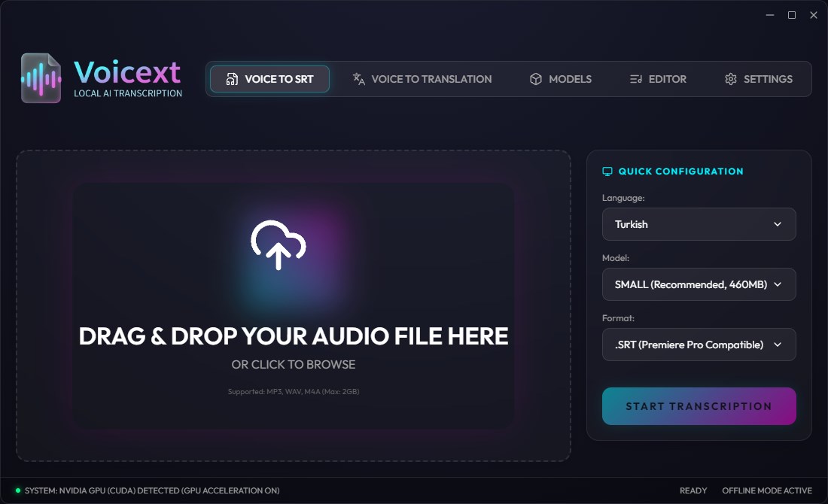Image resolution: width=828 pixels, height=504 pixels.
Task: Minimize the Voicext window
Action: pos(770,15)
